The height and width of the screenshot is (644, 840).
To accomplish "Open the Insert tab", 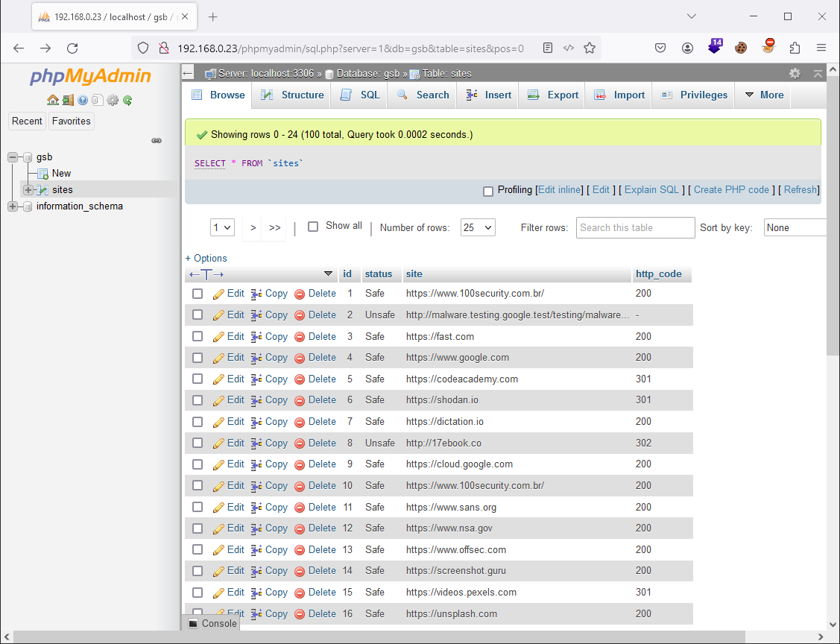I will point(489,95).
